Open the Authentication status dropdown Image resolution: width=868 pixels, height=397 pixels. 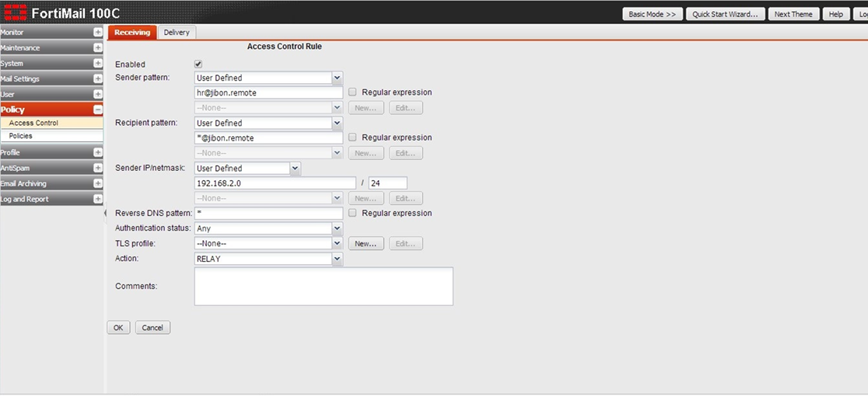tap(268, 228)
